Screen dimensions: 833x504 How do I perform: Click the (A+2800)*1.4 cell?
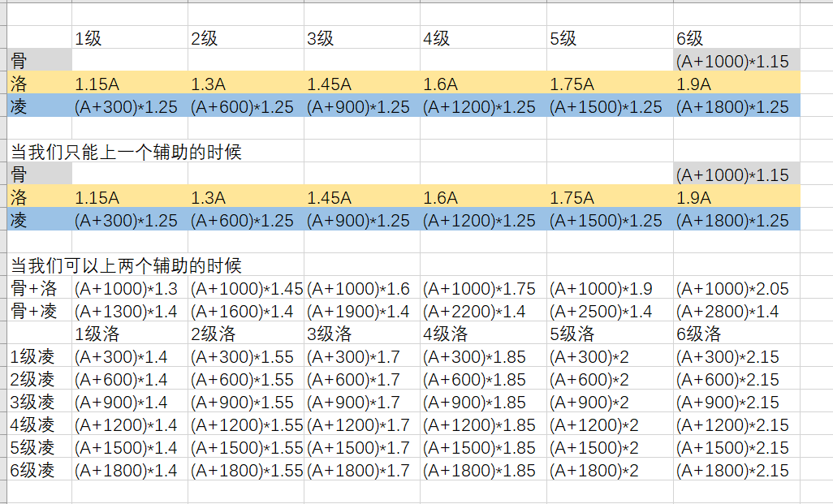click(736, 311)
